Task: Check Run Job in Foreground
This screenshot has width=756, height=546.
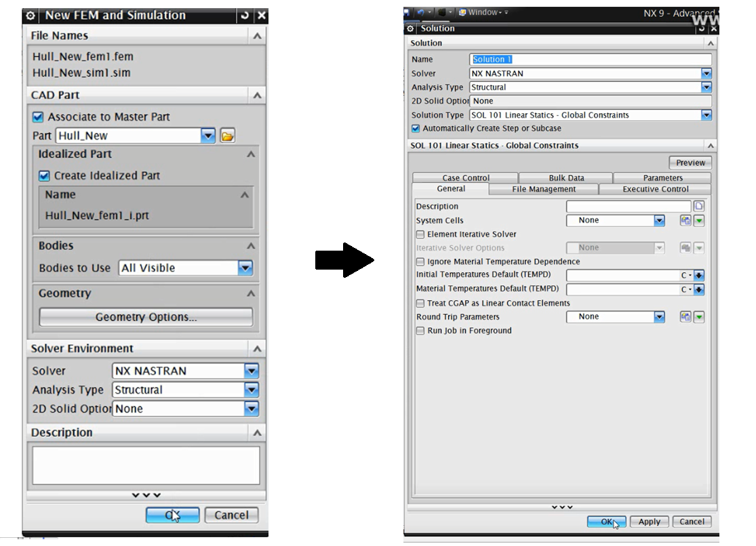Action: point(420,331)
